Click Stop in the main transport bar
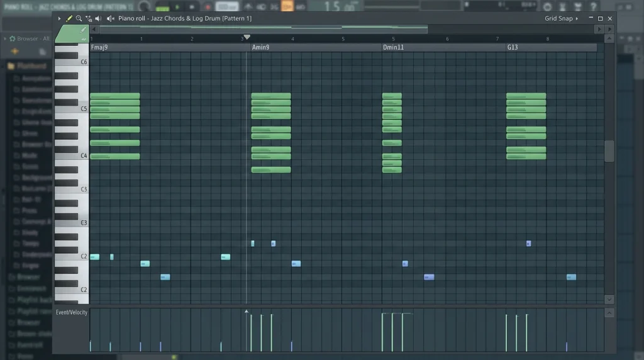 [x=192, y=7]
